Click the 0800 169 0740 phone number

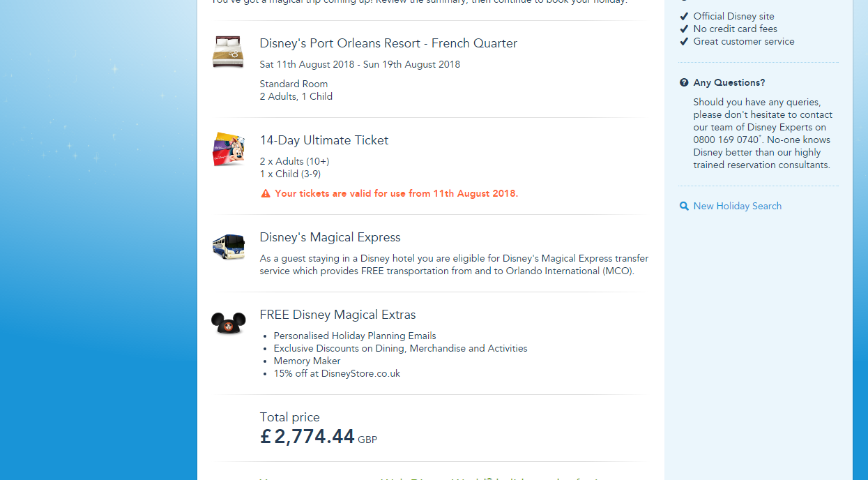[x=725, y=140]
